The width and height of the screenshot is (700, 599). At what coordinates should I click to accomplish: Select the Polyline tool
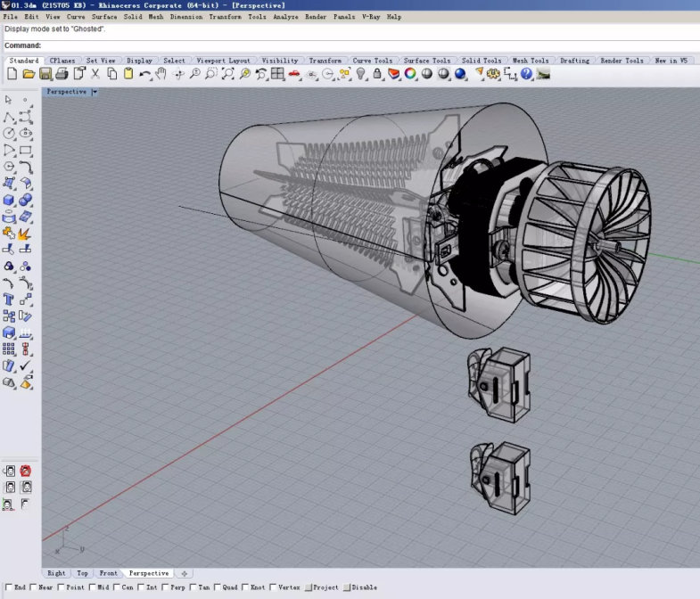(9, 117)
